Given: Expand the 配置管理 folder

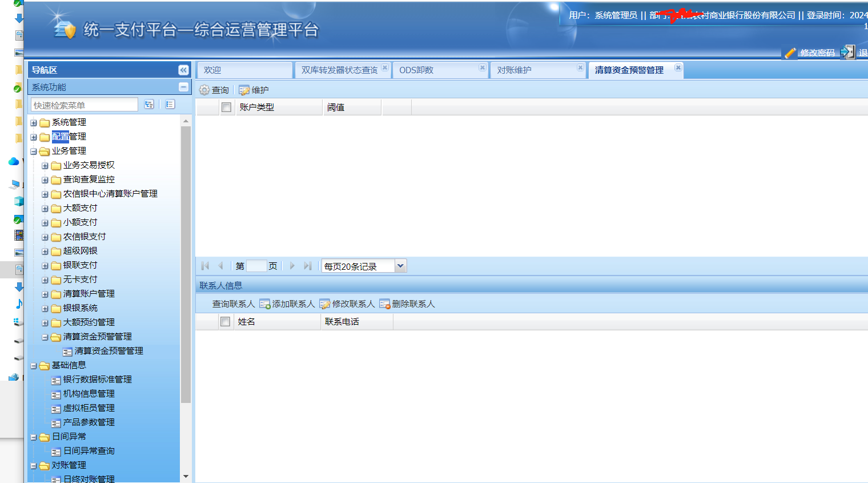Looking at the screenshot, I should click(34, 137).
